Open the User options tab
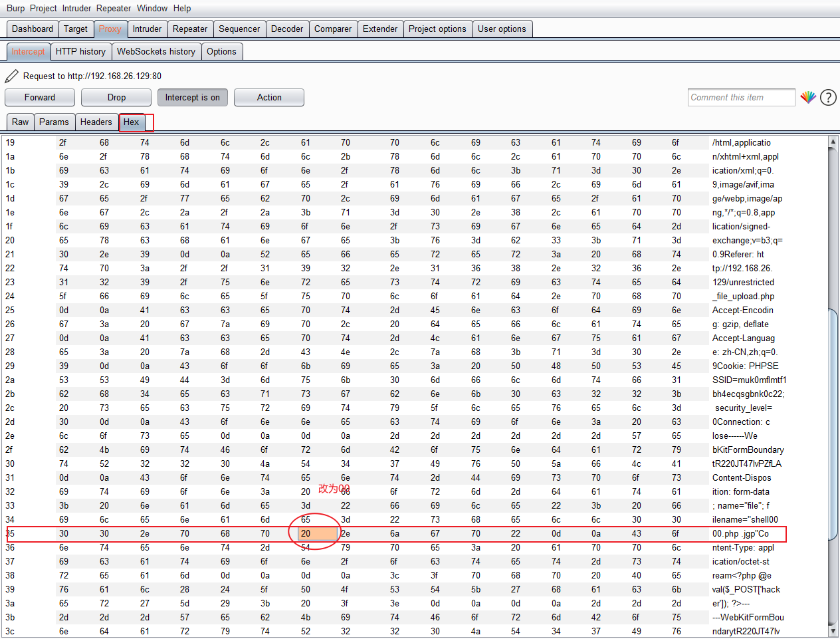This screenshot has height=639, width=840. 502,29
